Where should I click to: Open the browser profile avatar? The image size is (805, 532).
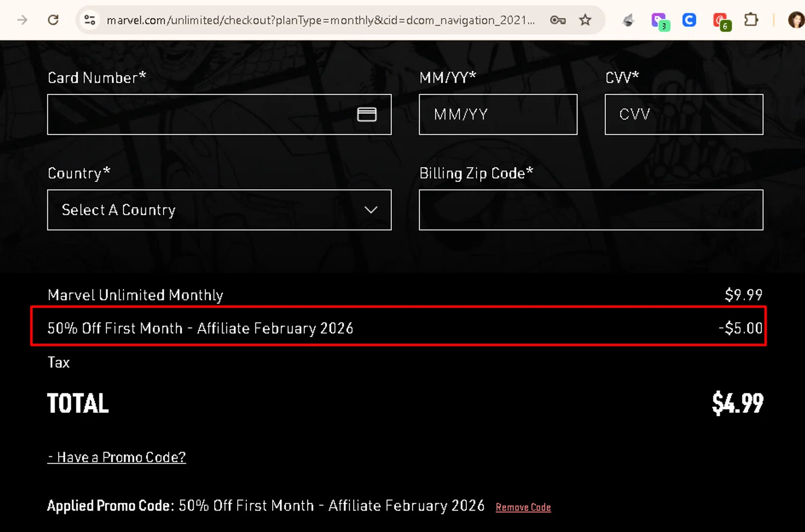click(796, 20)
